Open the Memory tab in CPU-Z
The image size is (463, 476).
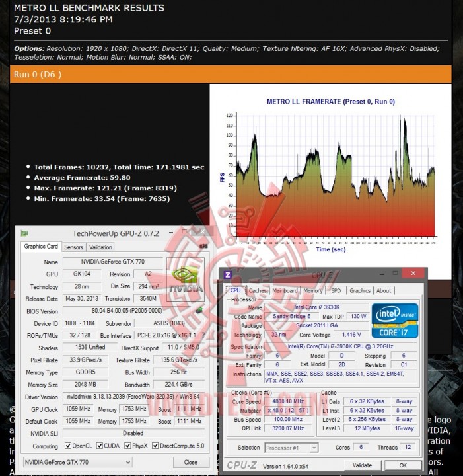(312, 290)
